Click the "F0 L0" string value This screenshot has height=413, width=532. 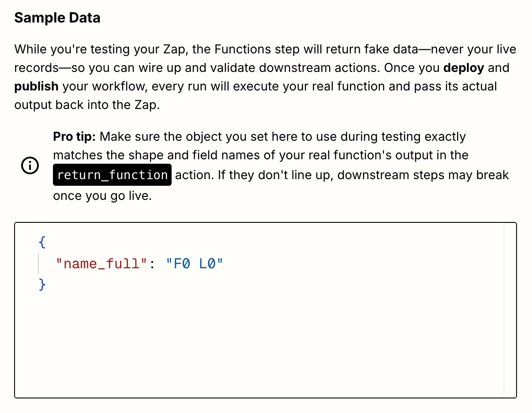tap(195, 264)
